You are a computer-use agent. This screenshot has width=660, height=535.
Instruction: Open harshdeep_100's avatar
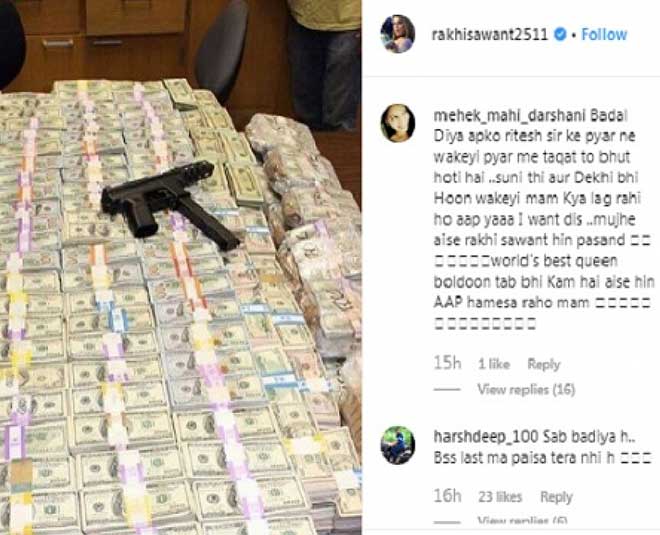[x=397, y=445]
